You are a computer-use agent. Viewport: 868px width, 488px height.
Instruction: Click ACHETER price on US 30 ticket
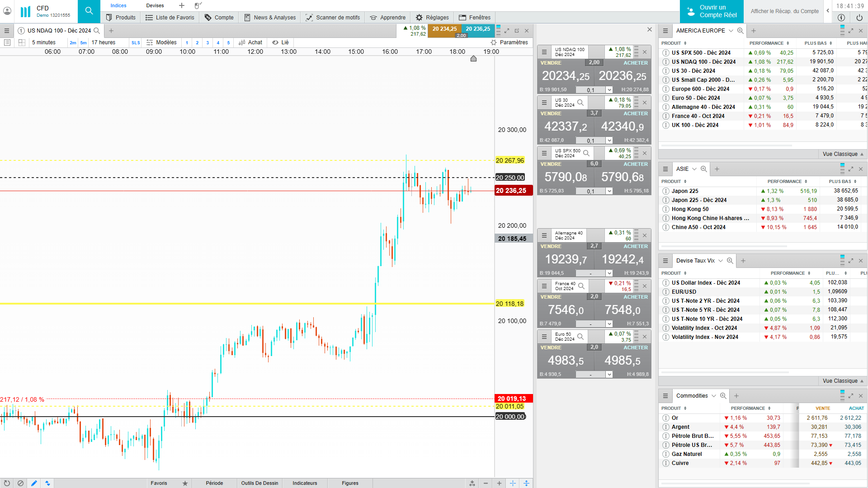pos(623,127)
